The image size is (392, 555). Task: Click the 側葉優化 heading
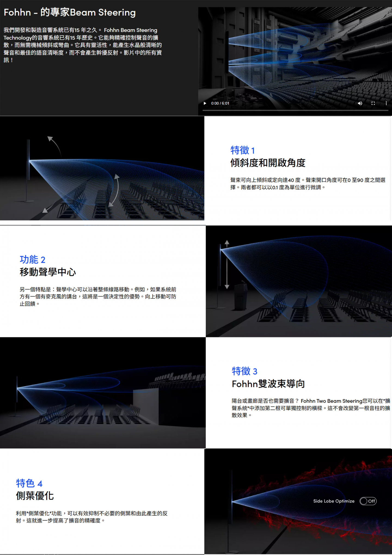[35, 496]
